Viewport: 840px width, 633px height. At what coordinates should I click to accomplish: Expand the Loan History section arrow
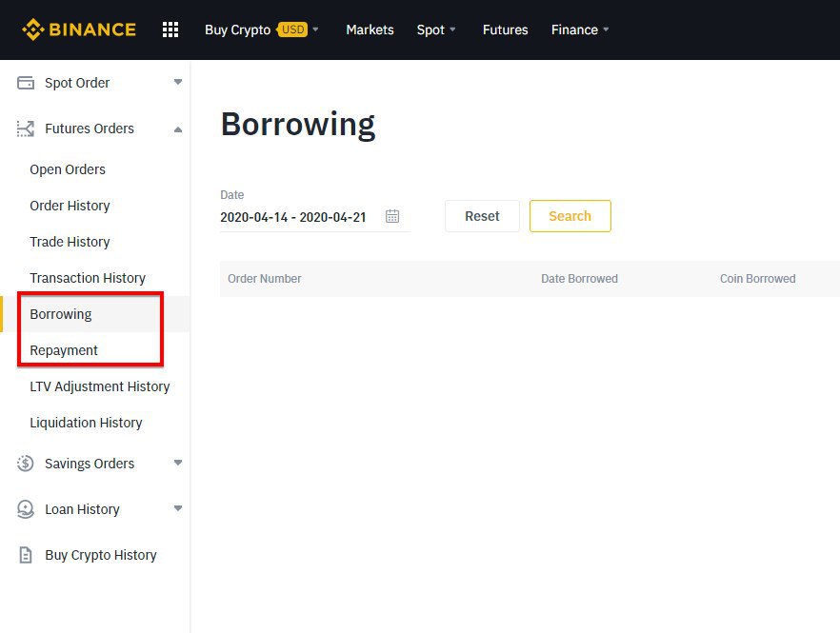tap(178, 507)
